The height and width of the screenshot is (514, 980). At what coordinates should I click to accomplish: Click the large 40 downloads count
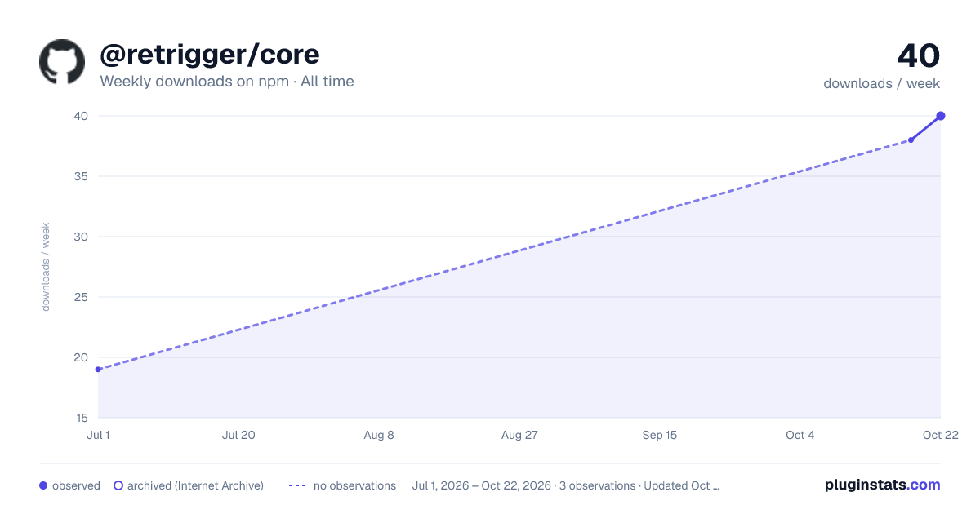pyautogui.click(x=919, y=55)
